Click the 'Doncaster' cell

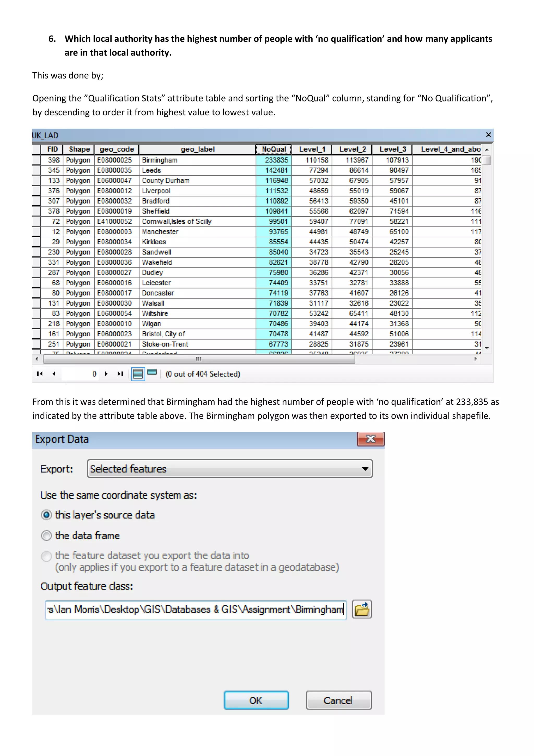point(197,293)
